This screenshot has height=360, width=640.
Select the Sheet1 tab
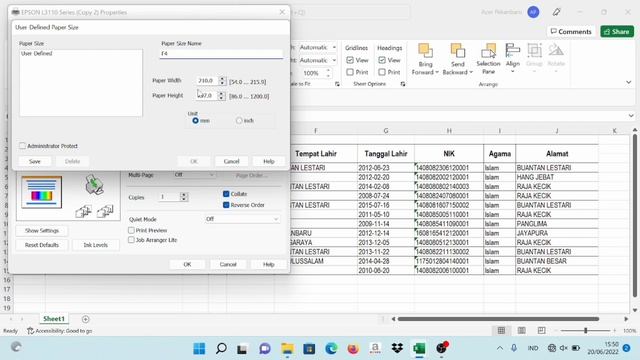click(54, 319)
